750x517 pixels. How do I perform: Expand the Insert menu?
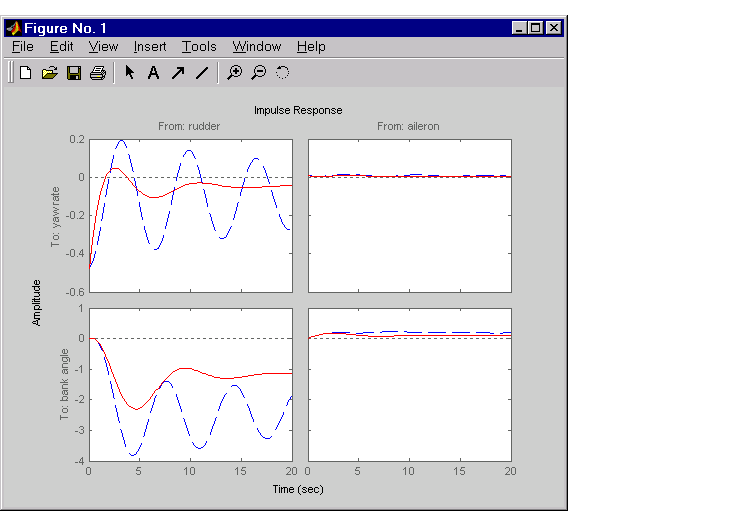click(150, 46)
